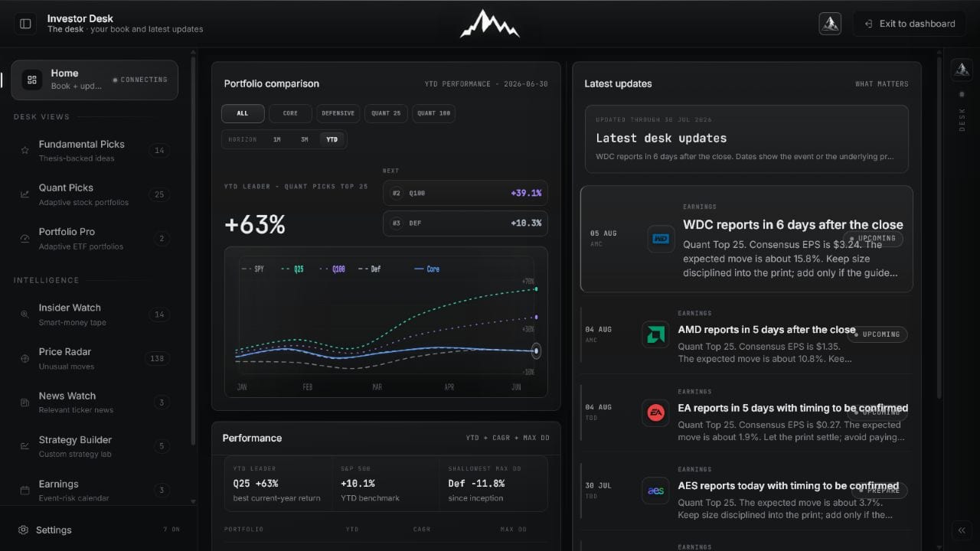Toggle the sidebar panel icon
This screenshot has height=551, width=980.
(25, 24)
